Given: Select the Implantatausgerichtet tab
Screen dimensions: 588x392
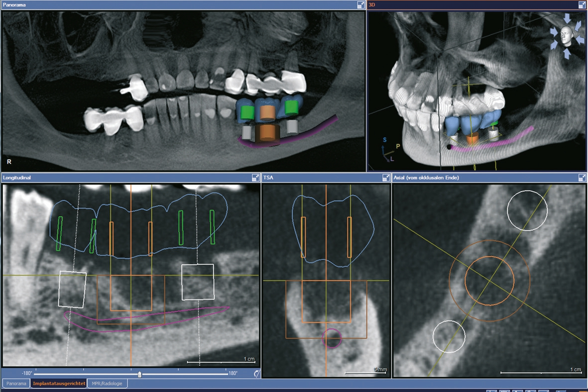Looking at the screenshot, I should 58,384.
